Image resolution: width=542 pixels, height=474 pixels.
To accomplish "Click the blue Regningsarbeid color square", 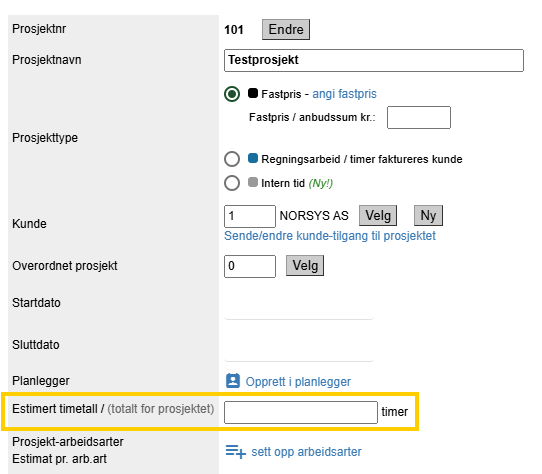I will coord(253,158).
